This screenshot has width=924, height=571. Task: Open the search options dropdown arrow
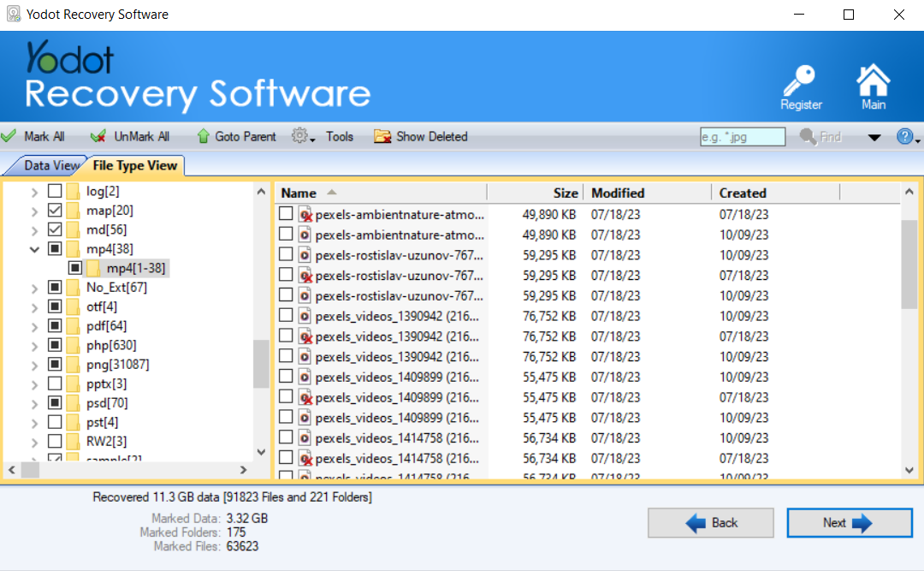coord(874,136)
